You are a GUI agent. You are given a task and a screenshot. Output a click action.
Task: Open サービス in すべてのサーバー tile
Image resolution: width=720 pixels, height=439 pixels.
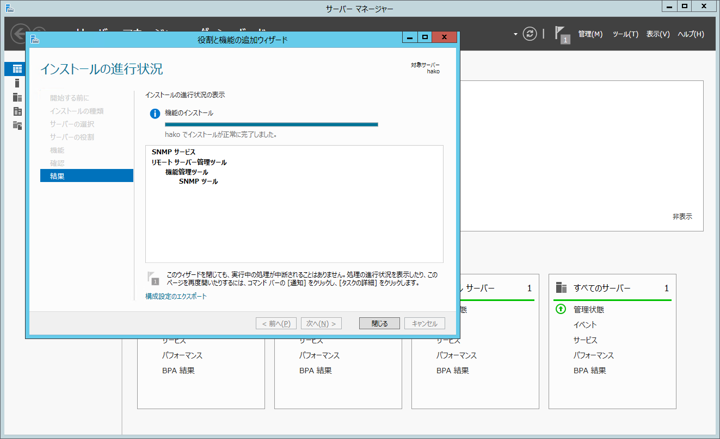coord(585,340)
